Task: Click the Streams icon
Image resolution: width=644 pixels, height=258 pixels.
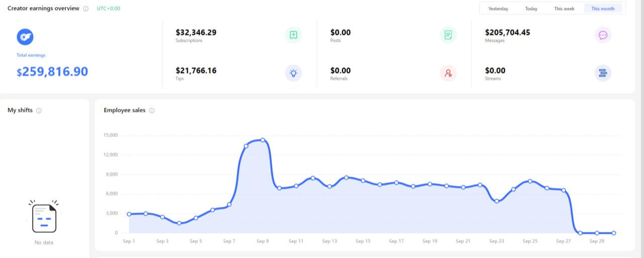Action: tap(603, 73)
